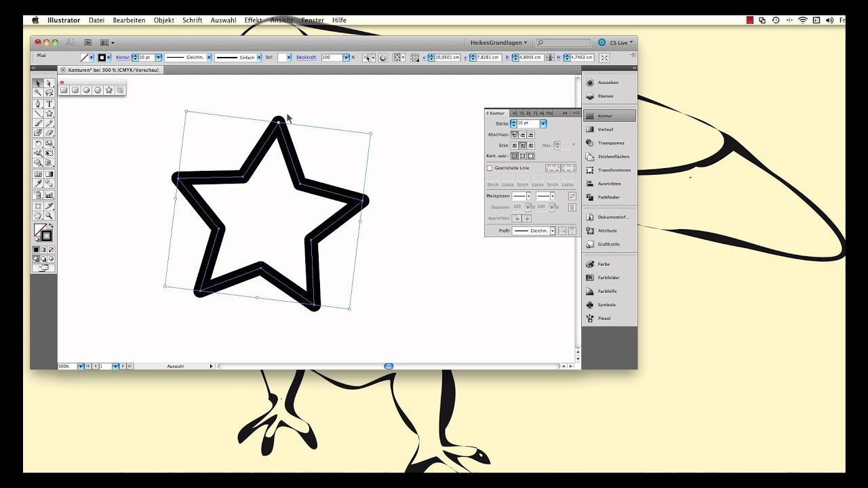This screenshot has width=868, height=488.
Task: Open the Kontur weight dropdown in control bar
Action: pos(158,58)
